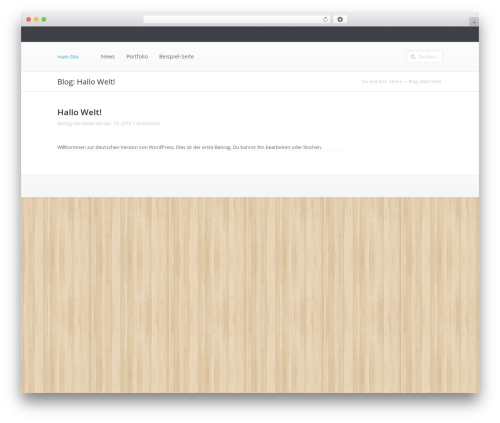The width and height of the screenshot is (500, 423).
Task: Click the post author and date line
Action: [109, 123]
